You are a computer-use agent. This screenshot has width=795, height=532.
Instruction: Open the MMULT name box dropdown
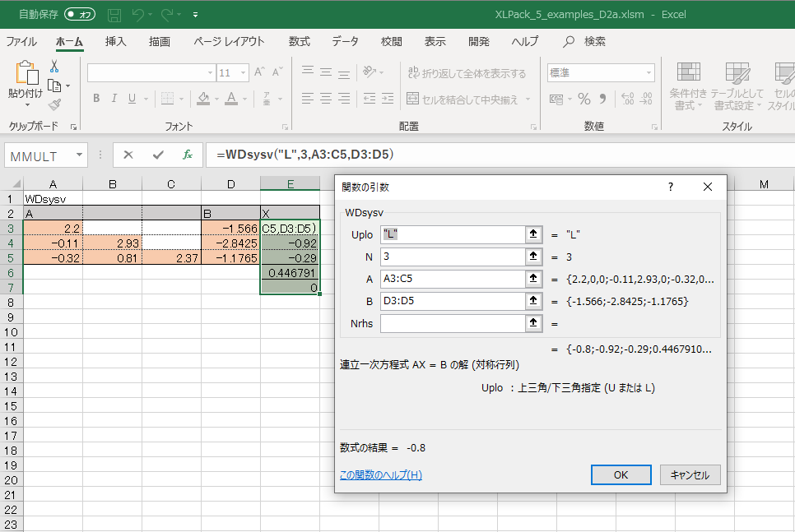79,155
